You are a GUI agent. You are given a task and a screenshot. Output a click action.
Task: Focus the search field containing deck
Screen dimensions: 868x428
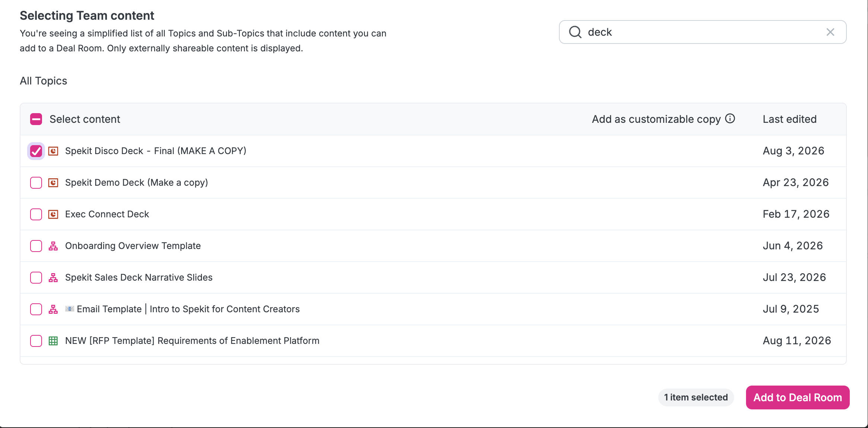[703, 32]
